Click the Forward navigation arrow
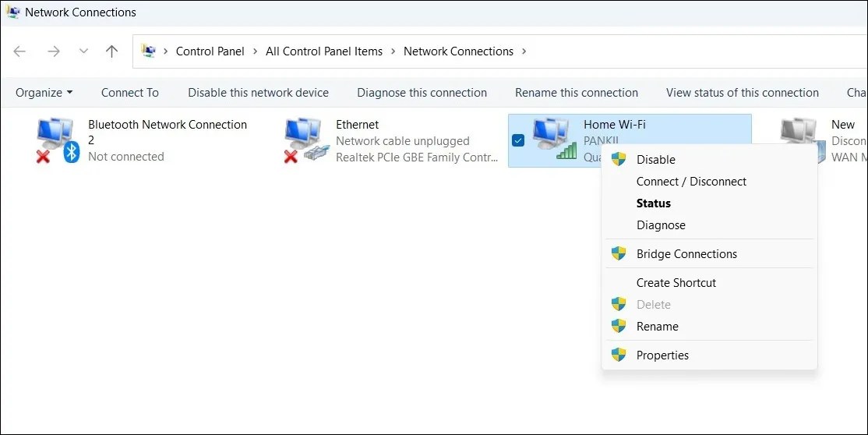868x435 pixels. (x=53, y=51)
